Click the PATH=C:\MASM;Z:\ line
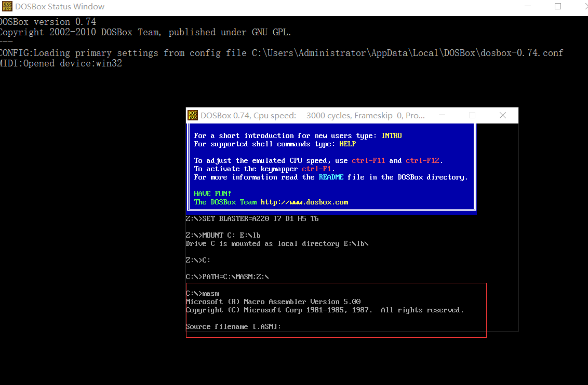This screenshot has height=385, width=588. tap(227, 277)
